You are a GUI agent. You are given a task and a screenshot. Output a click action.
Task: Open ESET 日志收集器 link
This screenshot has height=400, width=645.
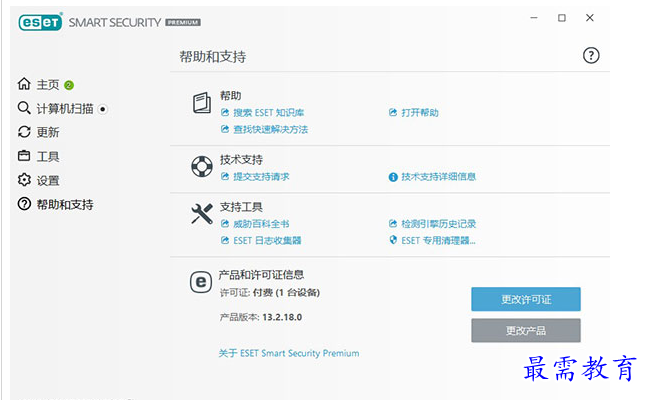pos(266,240)
